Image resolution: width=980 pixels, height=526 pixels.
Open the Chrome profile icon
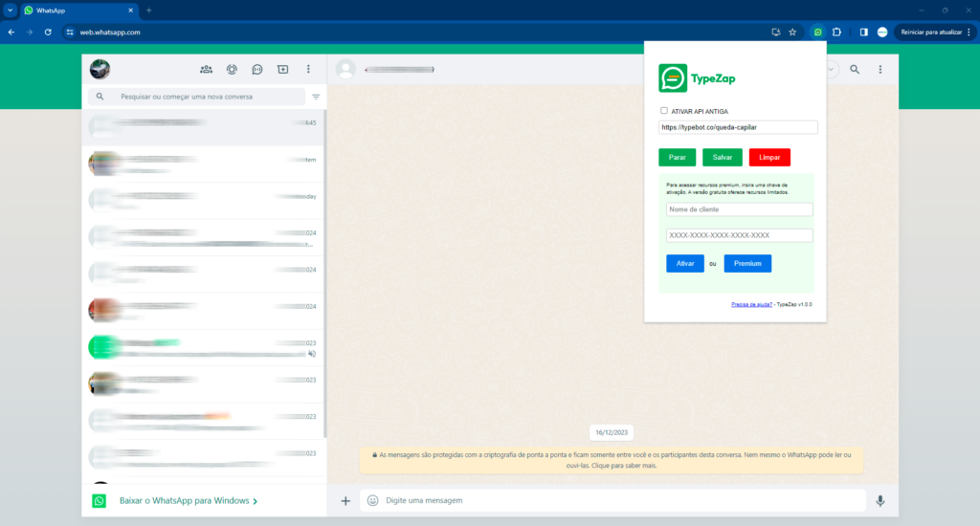point(882,32)
